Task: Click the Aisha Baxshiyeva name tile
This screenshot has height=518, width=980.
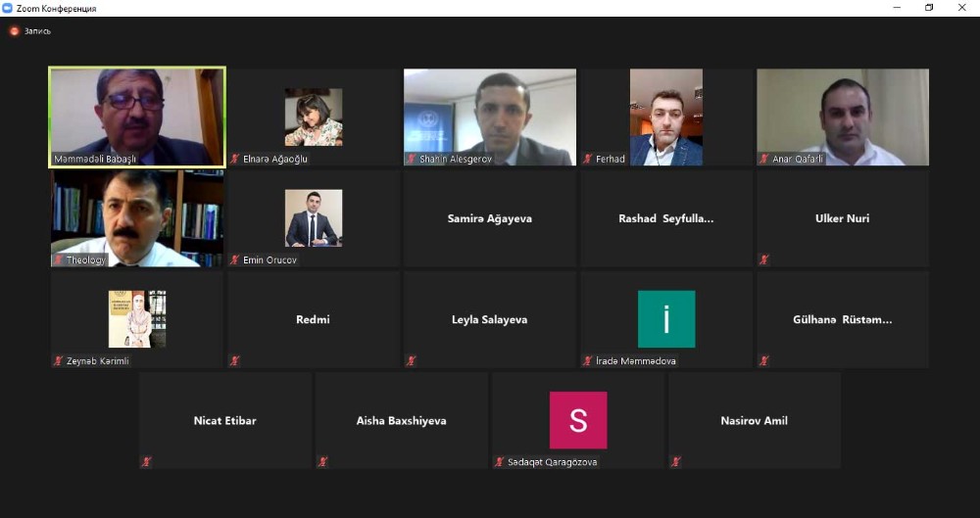Action: [401, 420]
